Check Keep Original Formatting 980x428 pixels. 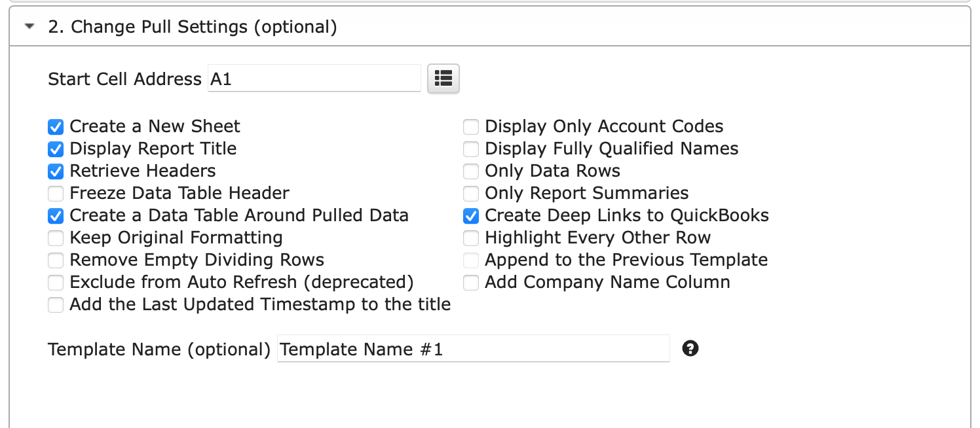(x=56, y=238)
